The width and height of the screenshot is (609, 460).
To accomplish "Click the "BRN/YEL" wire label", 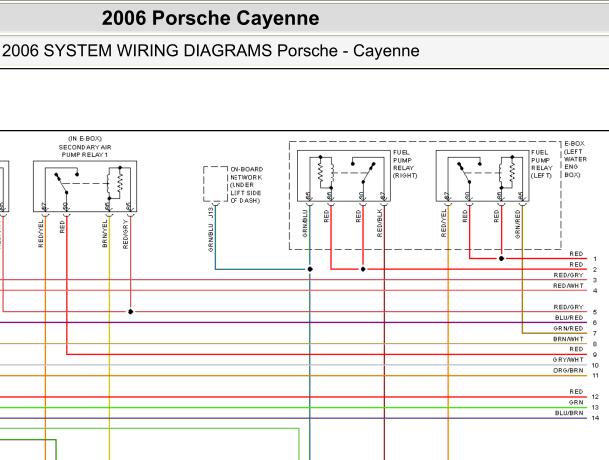I will (x=104, y=234).
